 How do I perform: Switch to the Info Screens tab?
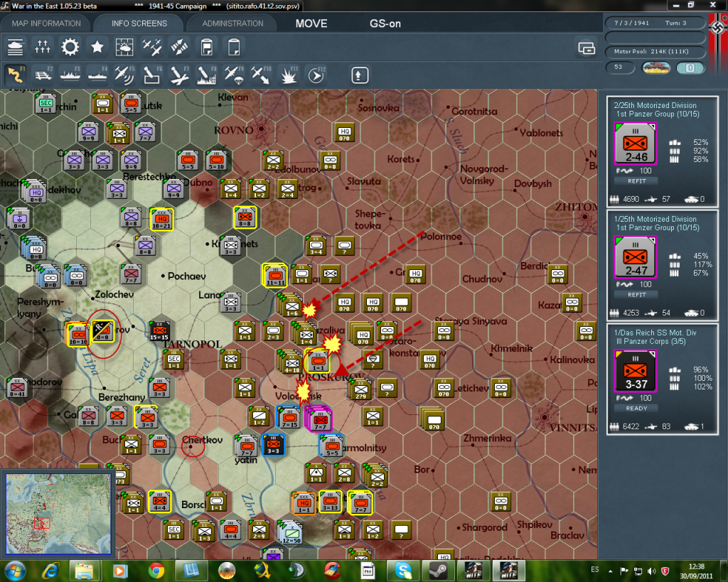139,23
